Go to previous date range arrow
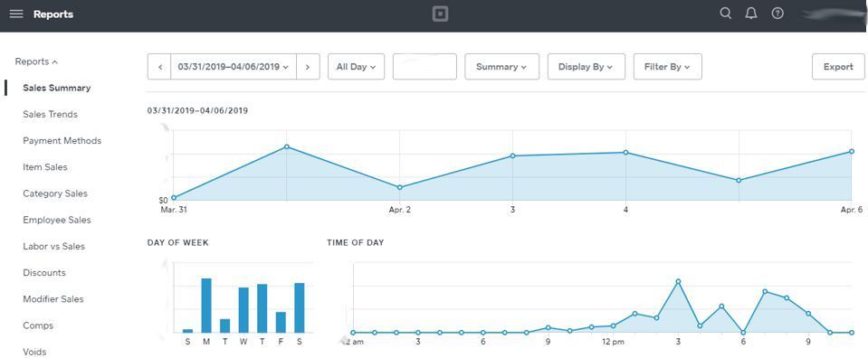The height and width of the screenshot is (358, 868). point(160,67)
